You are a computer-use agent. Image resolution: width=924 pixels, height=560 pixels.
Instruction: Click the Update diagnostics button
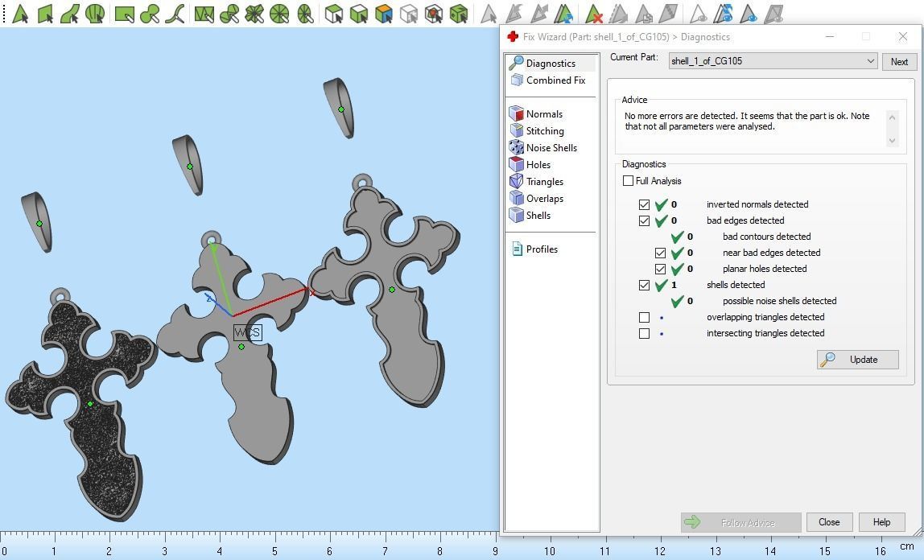857,359
